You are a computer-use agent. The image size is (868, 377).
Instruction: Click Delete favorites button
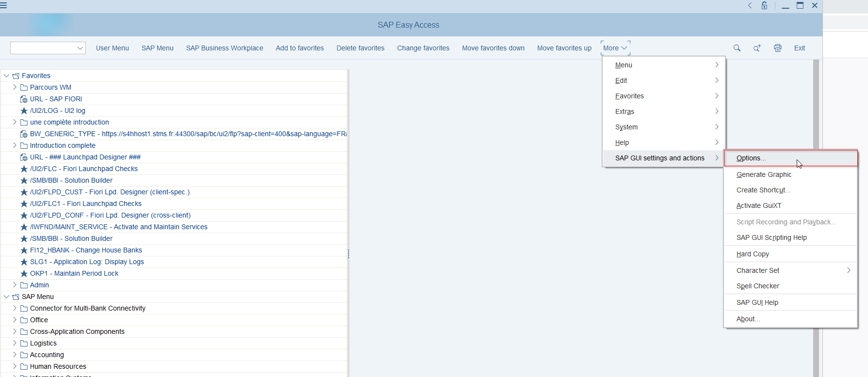(360, 48)
